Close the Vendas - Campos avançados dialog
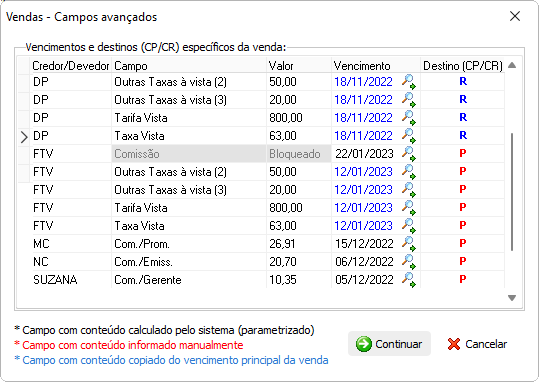Viewport: 539px width, 382px height. (515, 16)
